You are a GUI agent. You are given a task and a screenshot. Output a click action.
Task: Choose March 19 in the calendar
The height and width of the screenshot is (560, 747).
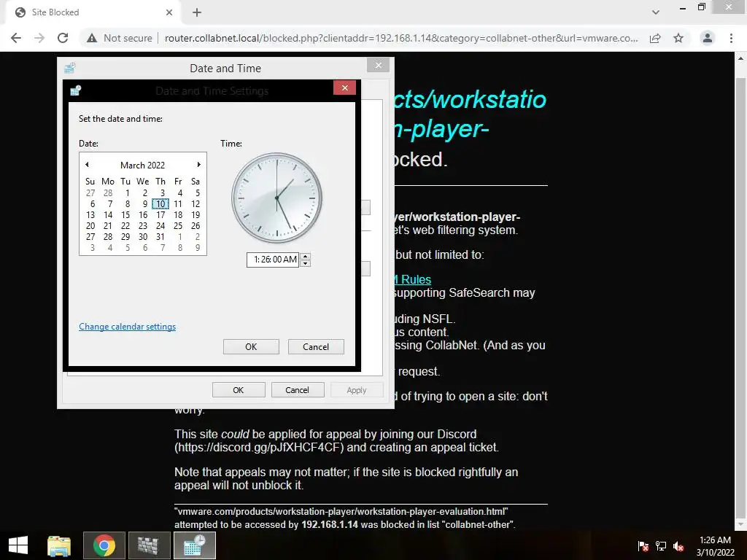tap(196, 215)
